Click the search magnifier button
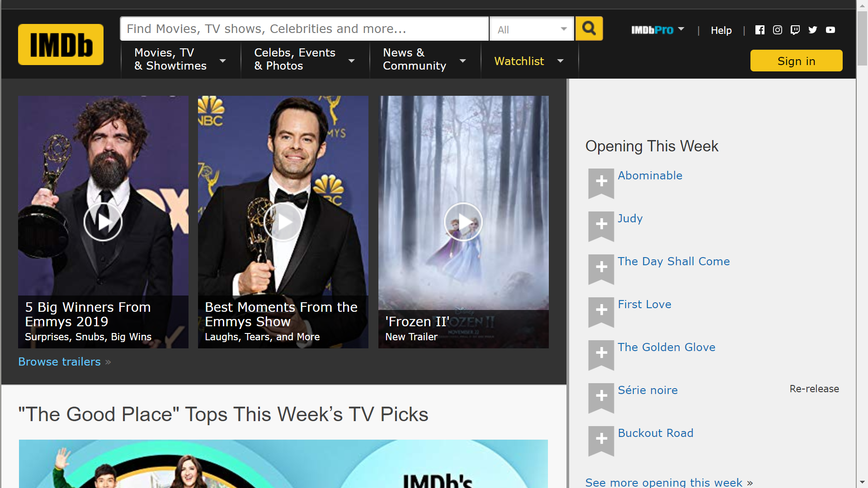 589,28
